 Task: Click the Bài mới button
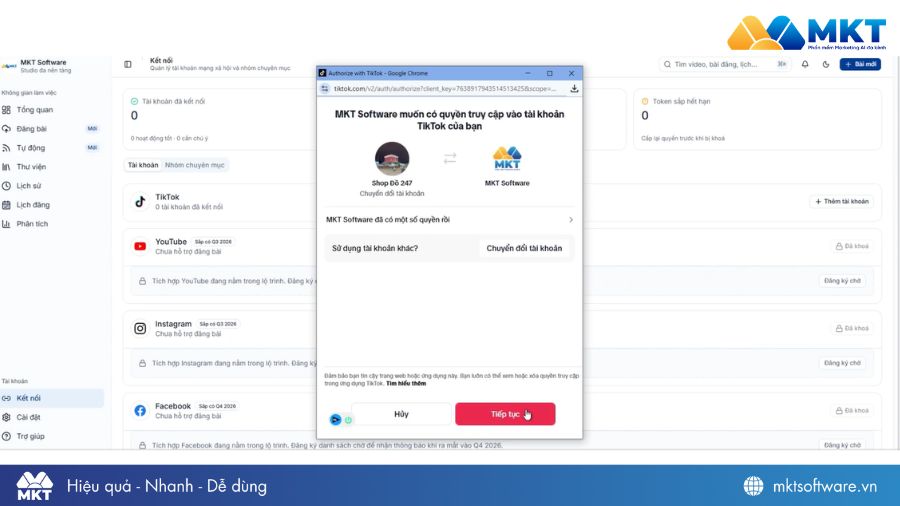pyautogui.click(x=860, y=64)
